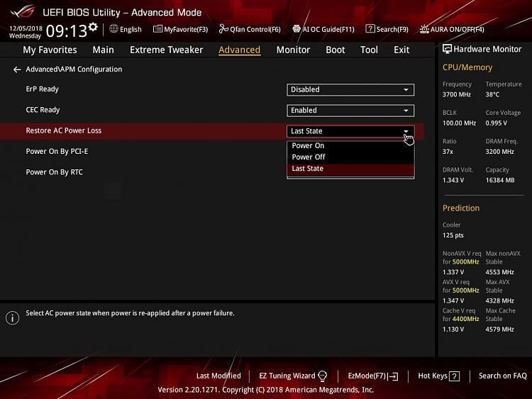Image resolution: width=532 pixels, height=399 pixels.
Task: Open the CEC Ready Enabled dropdown
Action: (x=350, y=111)
